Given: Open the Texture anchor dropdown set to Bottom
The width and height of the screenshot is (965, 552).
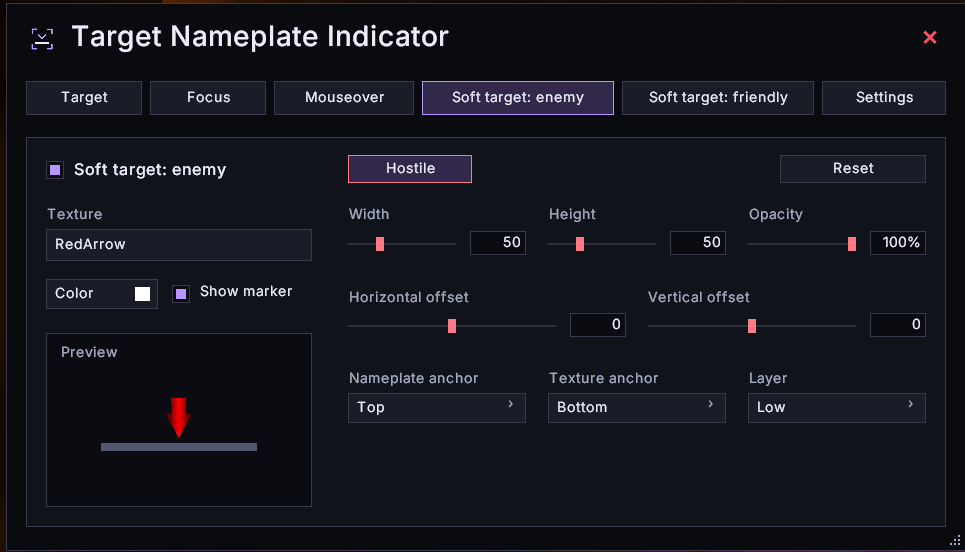Looking at the screenshot, I should tap(637, 408).
